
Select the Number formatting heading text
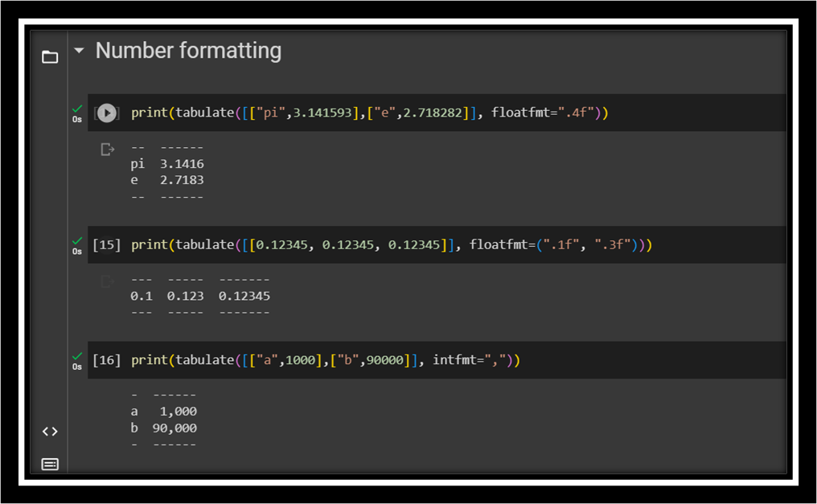coord(188,51)
